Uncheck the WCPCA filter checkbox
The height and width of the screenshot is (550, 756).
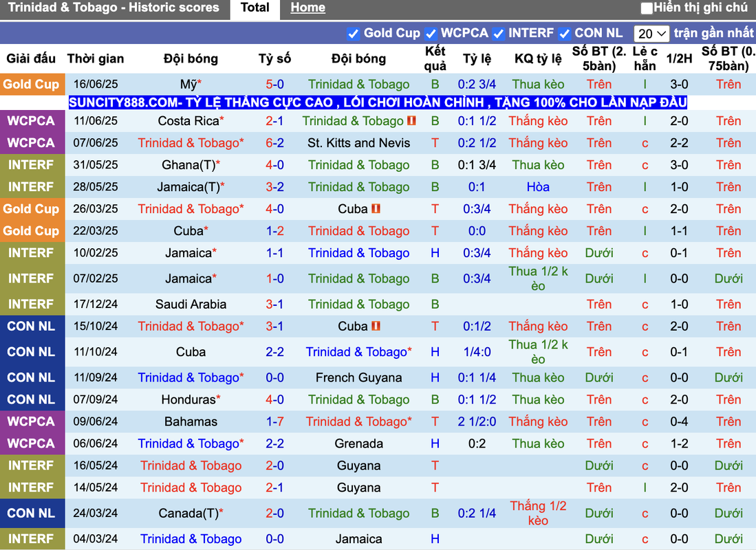pos(431,34)
